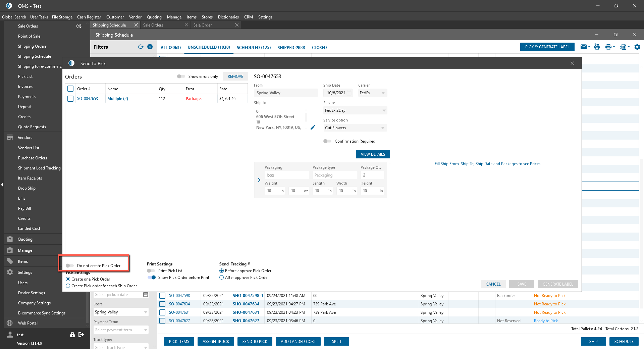644x349 pixels.
Task: Open the Dictionaries menu
Action: click(x=228, y=17)
